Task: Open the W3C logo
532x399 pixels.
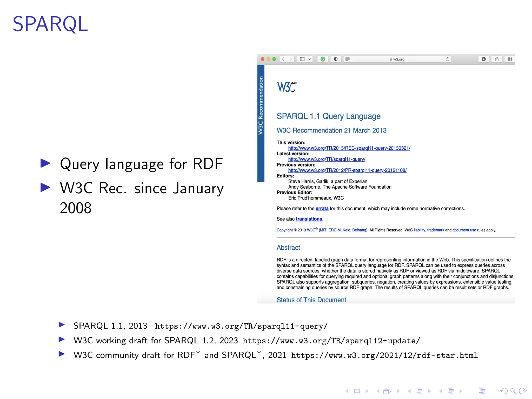Action: (287, 87)
